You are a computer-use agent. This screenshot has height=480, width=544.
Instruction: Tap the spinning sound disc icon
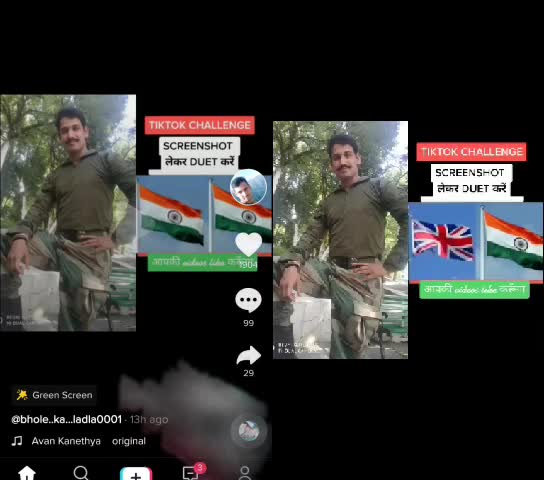click(x=249, y=430)
